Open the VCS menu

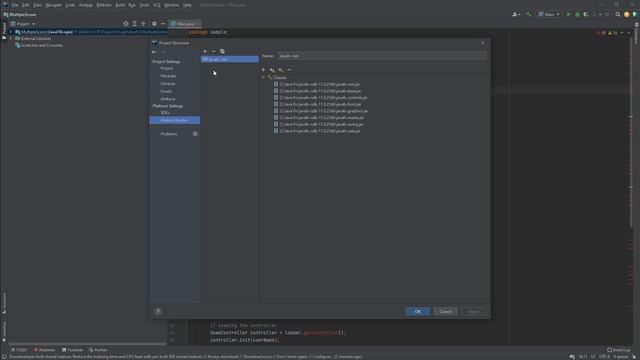pos(157,5)
